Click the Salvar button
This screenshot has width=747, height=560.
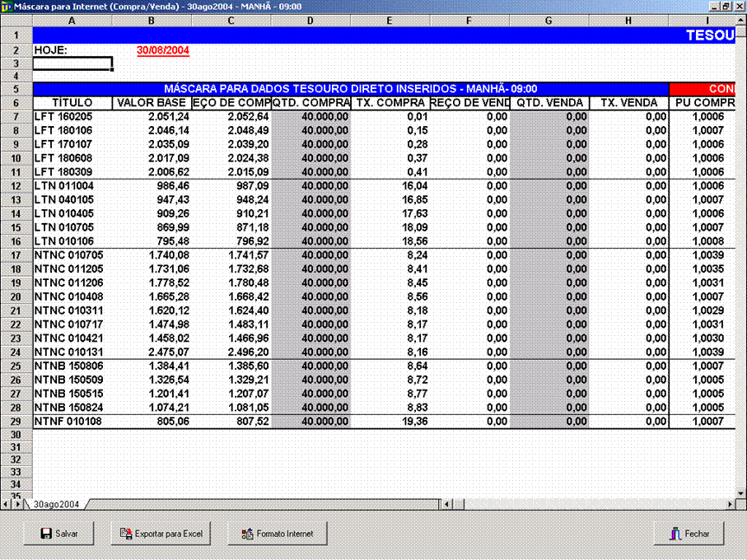(58, 534)
